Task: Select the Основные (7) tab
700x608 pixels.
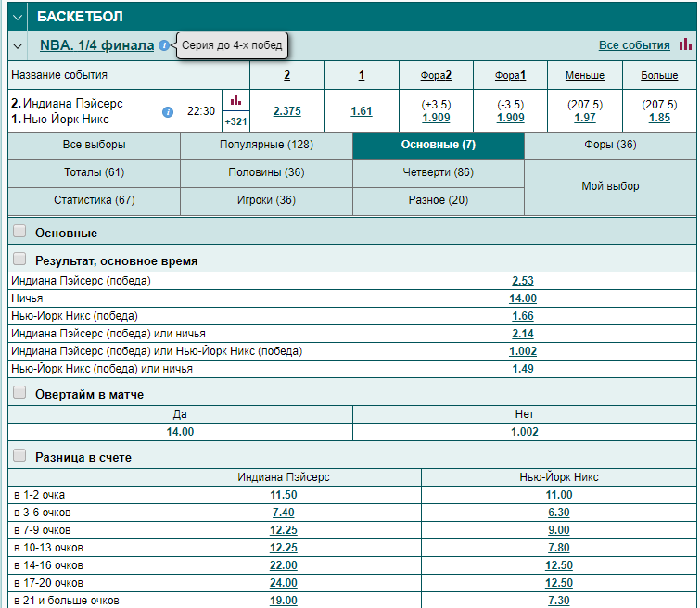Action: 439,146
